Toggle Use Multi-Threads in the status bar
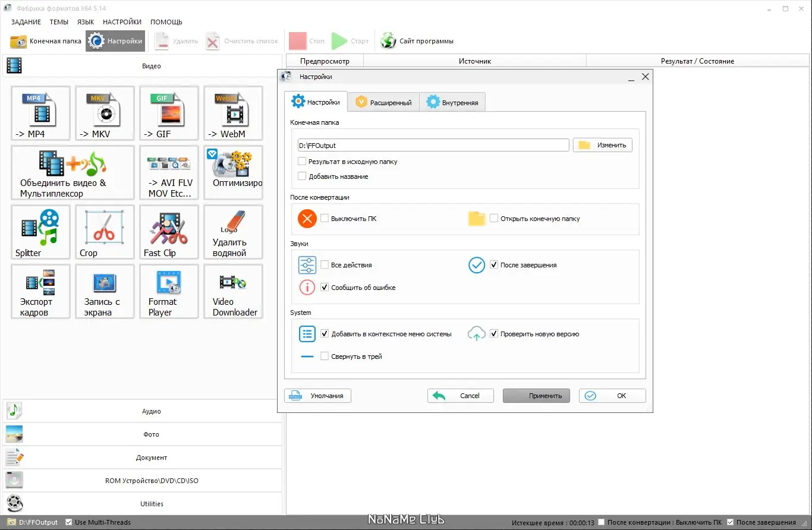The height and width of the screenshot is (530, 812). [x=69, y=522]
